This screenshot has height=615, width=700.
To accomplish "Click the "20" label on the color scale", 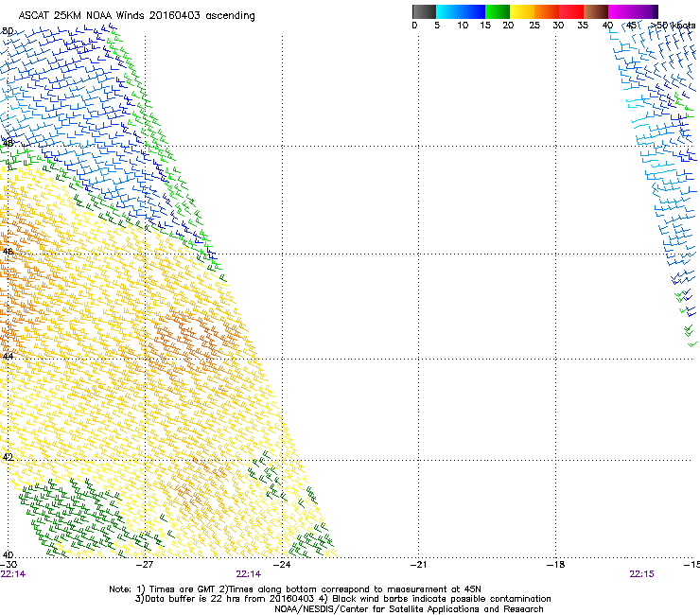I will [x=508, y=26].
